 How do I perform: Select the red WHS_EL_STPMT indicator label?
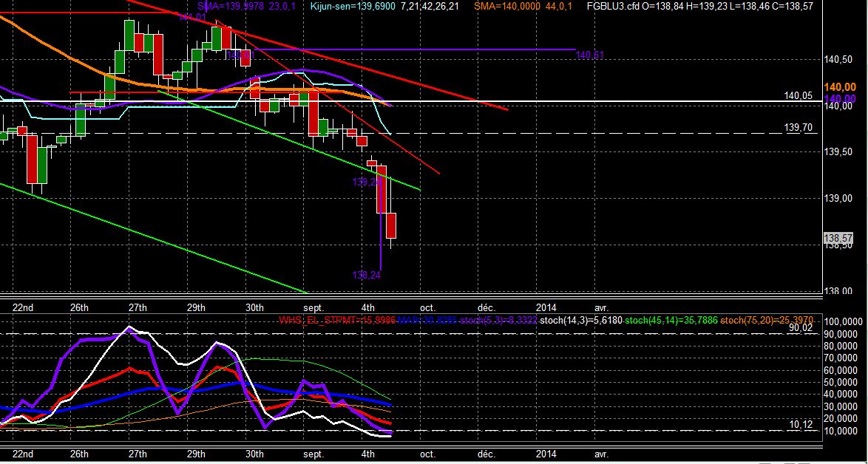point(336,320)
